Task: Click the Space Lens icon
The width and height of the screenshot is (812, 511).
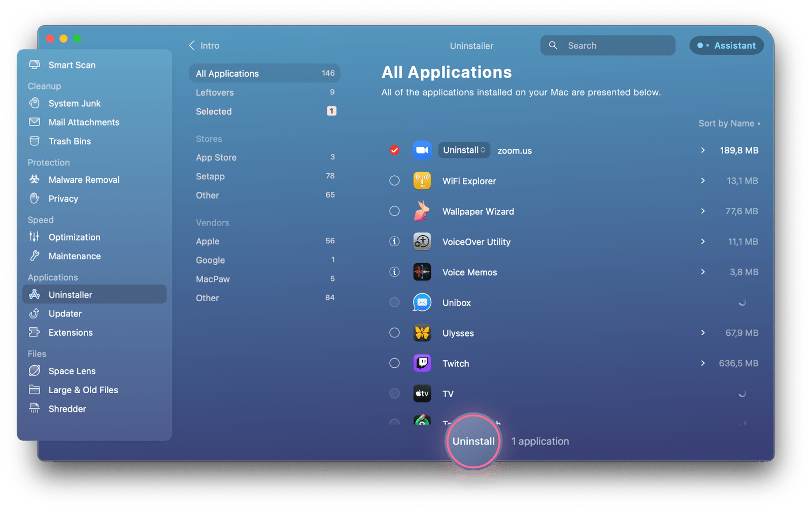Action: coord(35,370)
